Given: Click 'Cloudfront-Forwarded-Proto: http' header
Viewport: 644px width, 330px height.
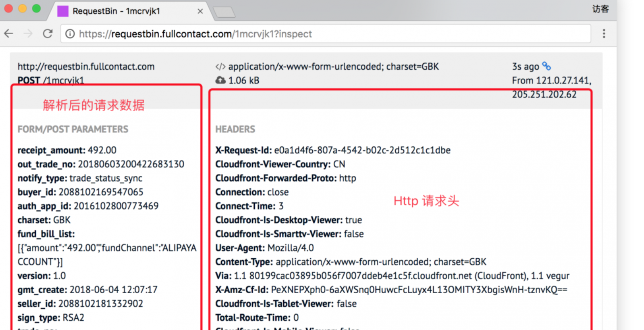Looking at the screenshot, I should 286,178.
